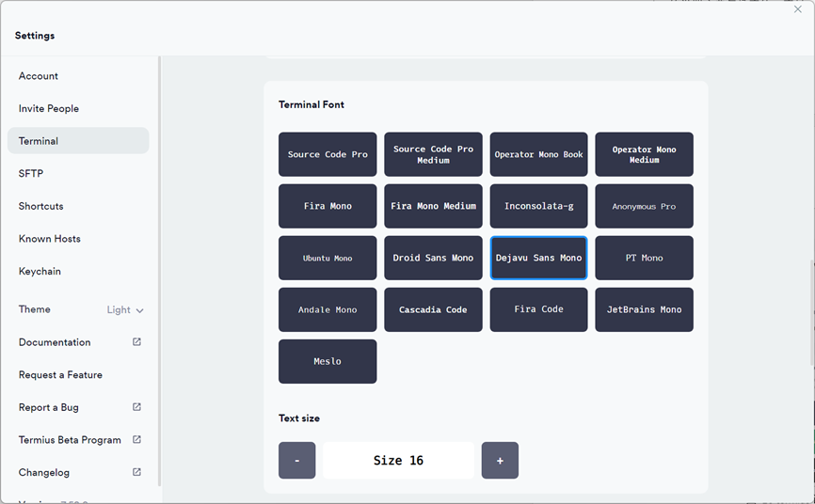Expand the Theme Light dropdown

(x=125, y=310)
